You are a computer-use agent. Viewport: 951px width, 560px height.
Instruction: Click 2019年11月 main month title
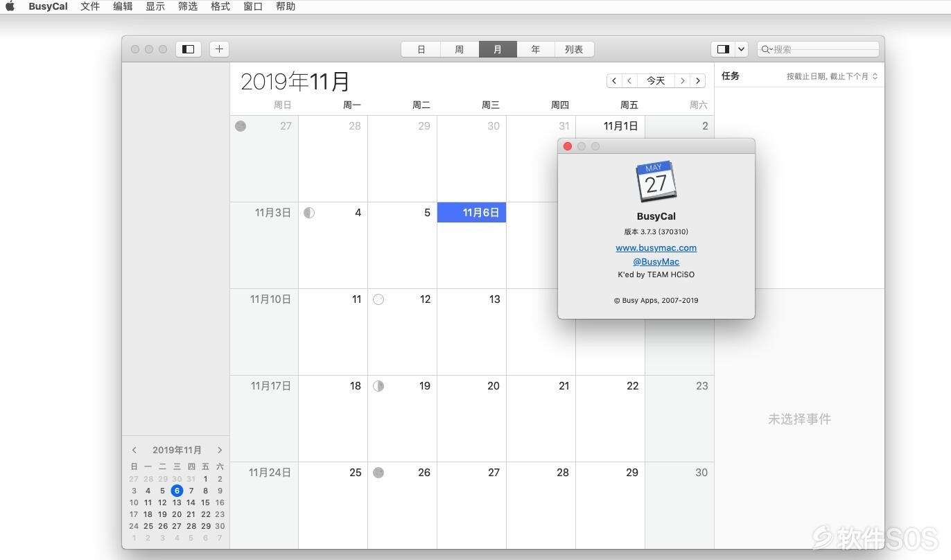pyautogui.click(x=295, y=81)
